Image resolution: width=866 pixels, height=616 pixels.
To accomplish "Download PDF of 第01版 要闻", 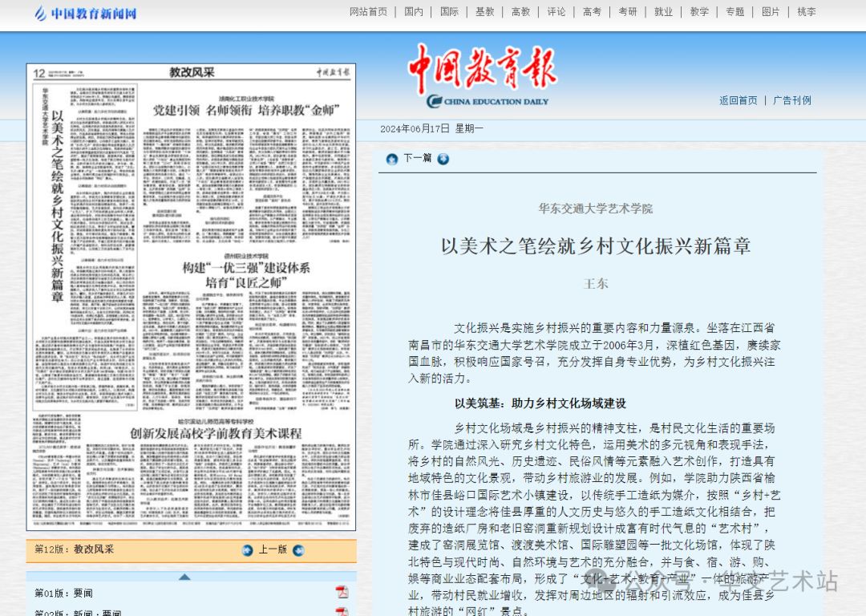I will click(x=342, y=592).
